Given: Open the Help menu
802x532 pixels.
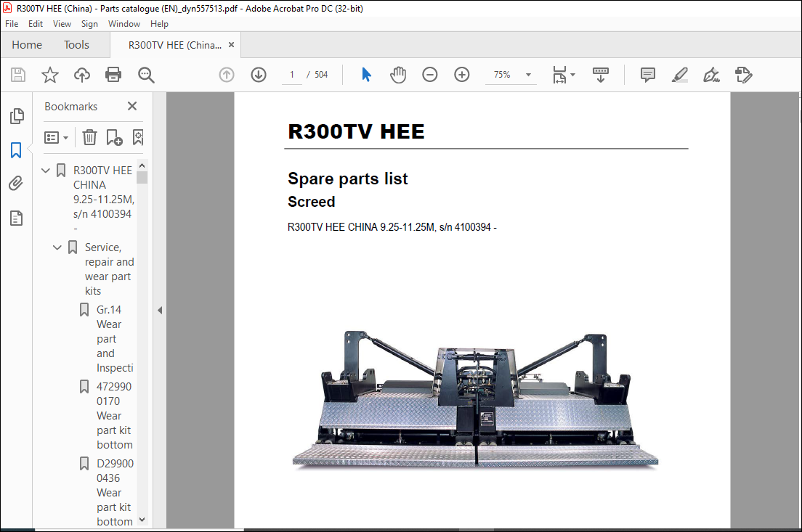Looking at the screenshot, I should 159,23.
